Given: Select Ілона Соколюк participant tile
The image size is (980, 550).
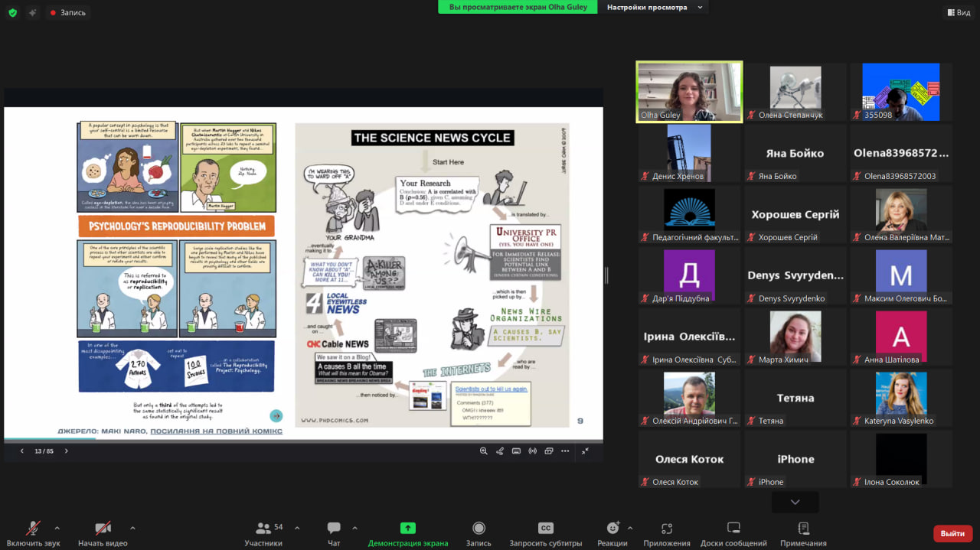Looking at the screenshot, I should point(901,459).
